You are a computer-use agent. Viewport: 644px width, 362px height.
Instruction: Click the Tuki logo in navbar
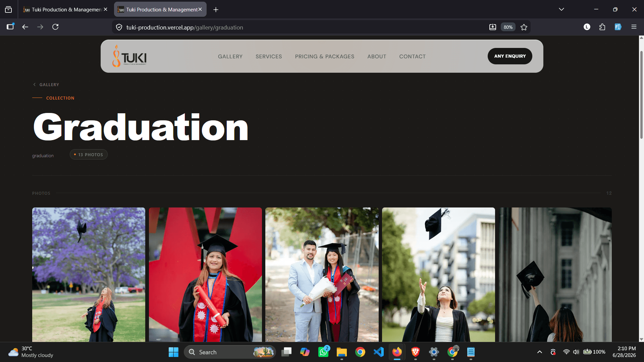129,56
